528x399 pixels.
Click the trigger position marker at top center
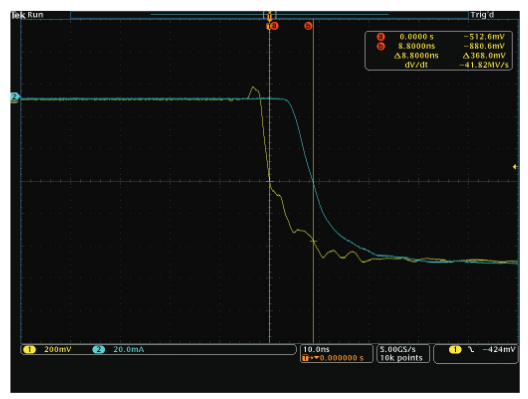coord(269,15)
